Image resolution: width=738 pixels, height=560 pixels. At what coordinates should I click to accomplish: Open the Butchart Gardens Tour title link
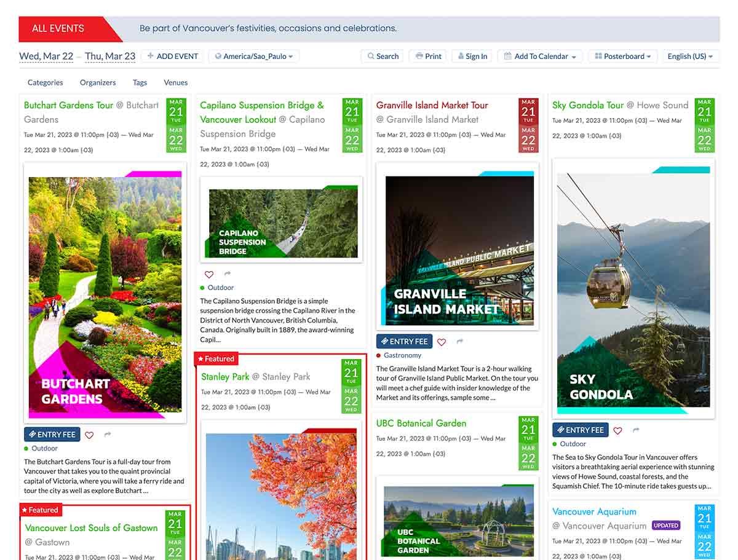[69, 105]
